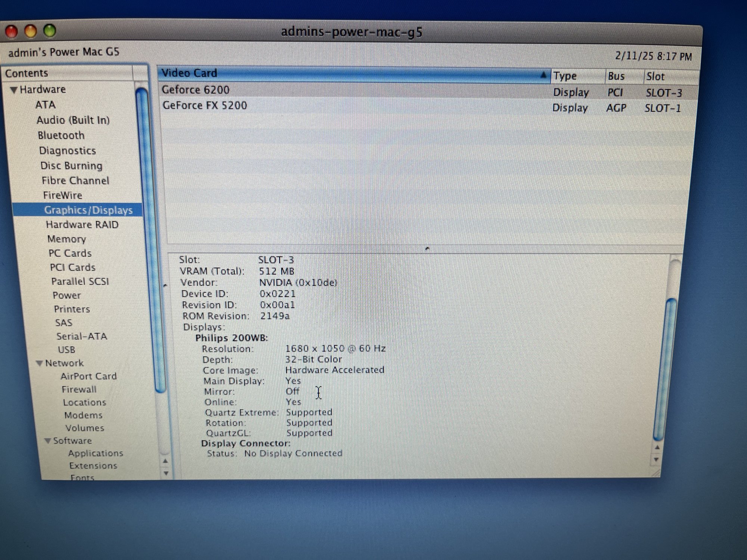Click the detail pane scroll up arrow

click(658, 447)
